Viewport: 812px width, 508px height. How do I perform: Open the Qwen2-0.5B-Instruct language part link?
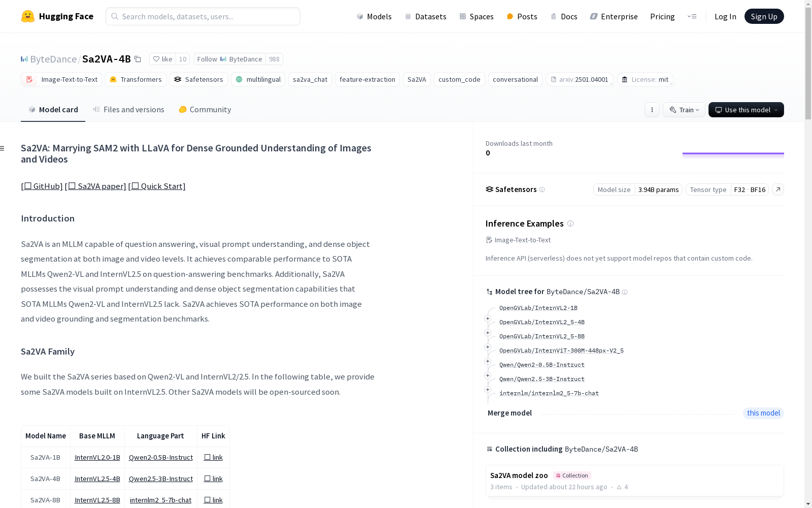pos(161,457)
